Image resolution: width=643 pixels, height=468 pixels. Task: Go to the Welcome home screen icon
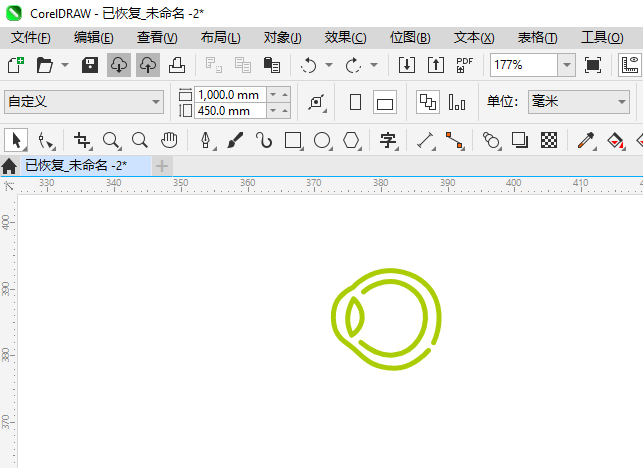pyautogui.click(x=9, y=166)
